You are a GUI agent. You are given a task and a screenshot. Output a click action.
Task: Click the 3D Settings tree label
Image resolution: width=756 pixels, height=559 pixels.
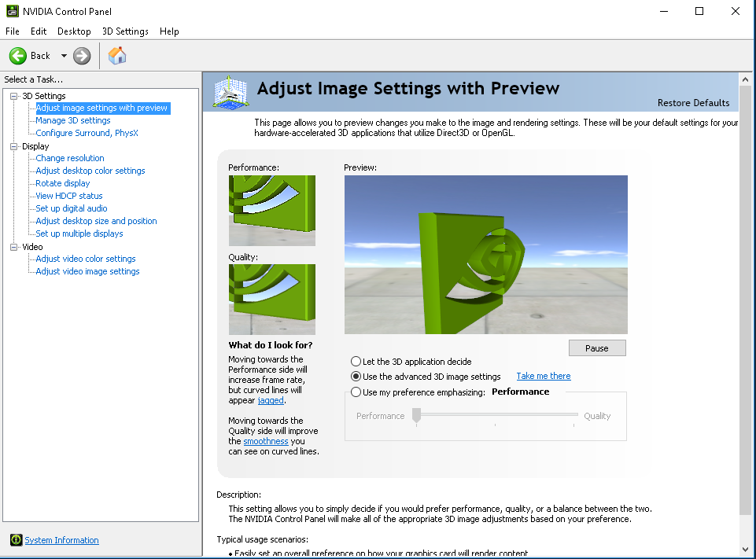(44, 96)
